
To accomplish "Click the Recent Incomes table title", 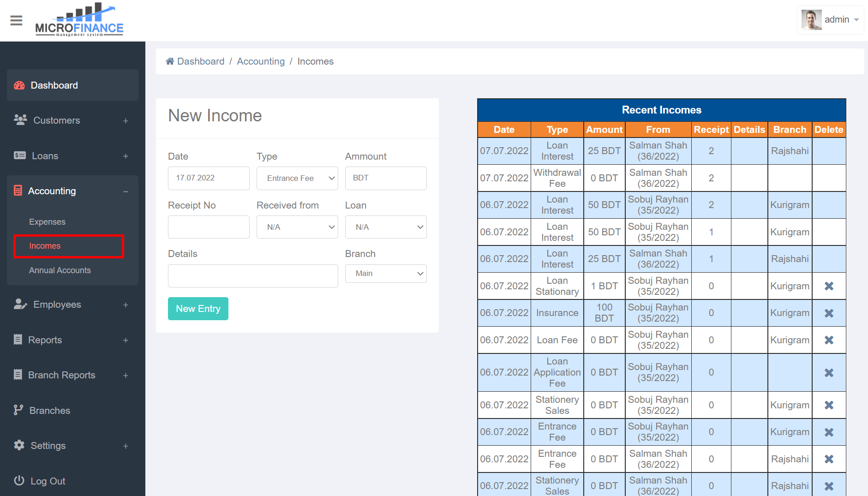I will (x=661, y=110).
